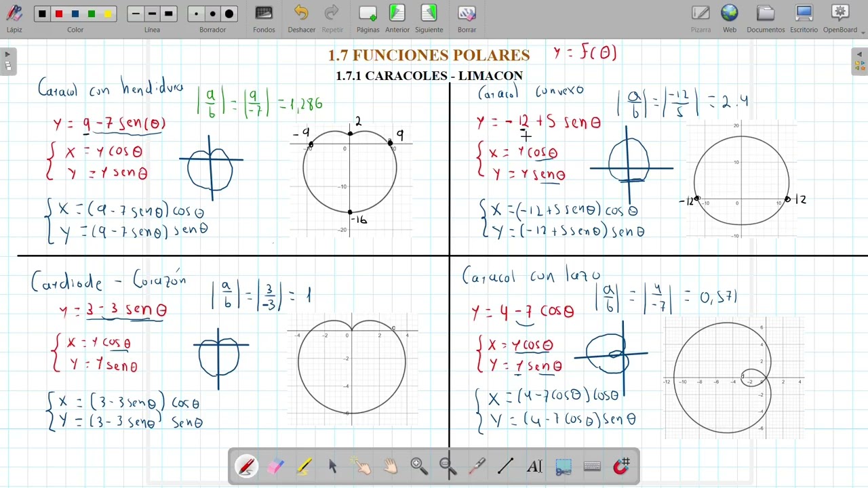Select the large eraser size
868x488 pixels.
(x=229, y=14)
